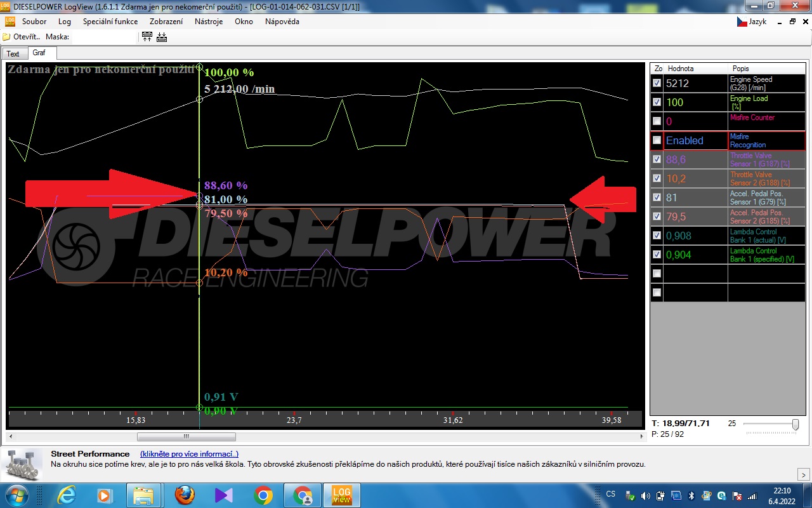This screenshot has height=508, width=812.
Task: Expand the Speciální funkce menu
Action: pyautogui.click(x=110, y=22)
